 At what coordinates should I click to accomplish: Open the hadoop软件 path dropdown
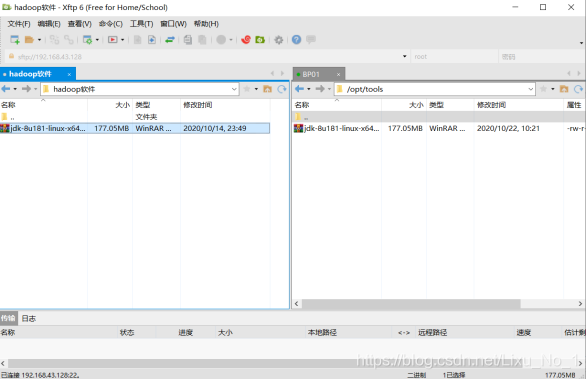click(x=234, y=89)
